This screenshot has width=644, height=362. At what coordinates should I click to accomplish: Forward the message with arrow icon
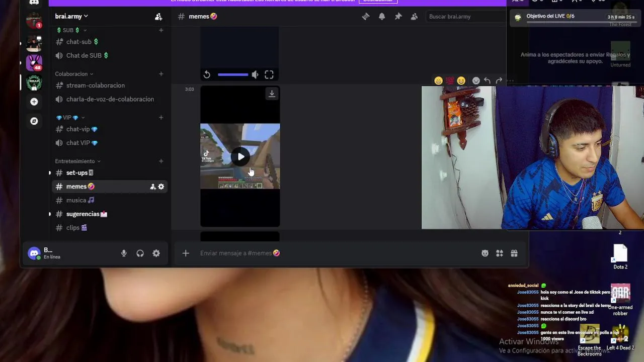click(x=499, y=80)
